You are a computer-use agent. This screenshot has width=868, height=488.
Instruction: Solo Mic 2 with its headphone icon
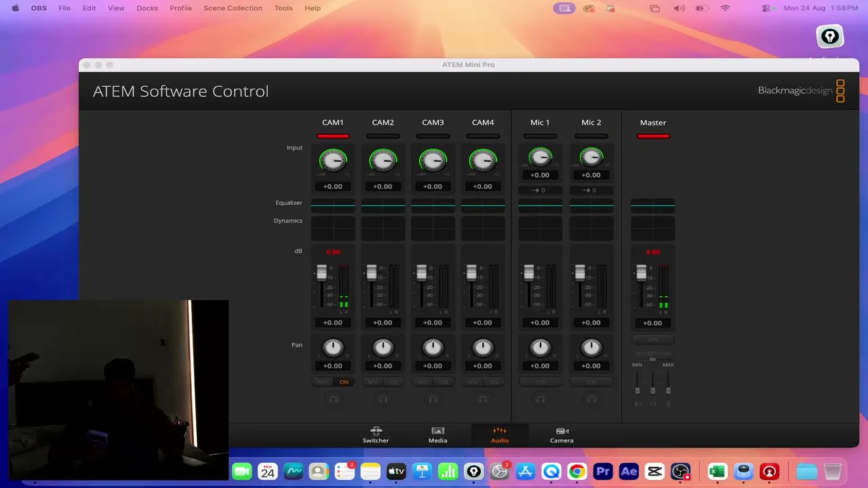coord(591,399)
